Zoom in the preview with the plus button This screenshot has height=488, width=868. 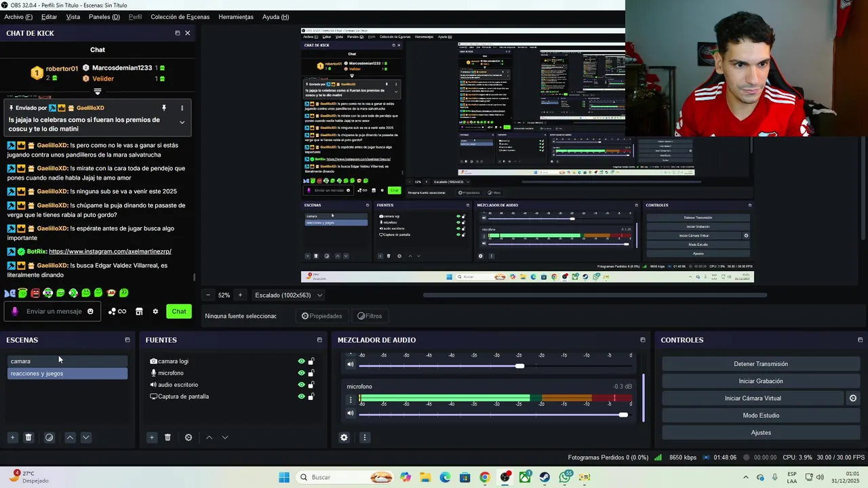240,295
